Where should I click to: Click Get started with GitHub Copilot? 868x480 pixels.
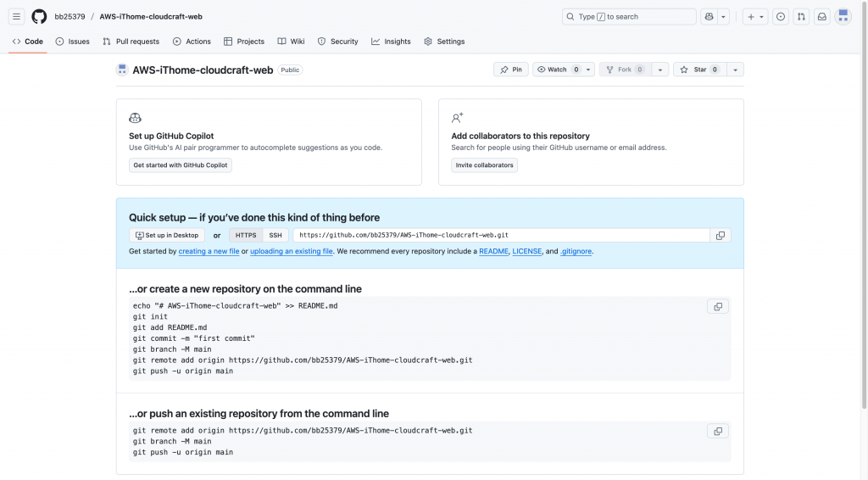tap(181, 165)
